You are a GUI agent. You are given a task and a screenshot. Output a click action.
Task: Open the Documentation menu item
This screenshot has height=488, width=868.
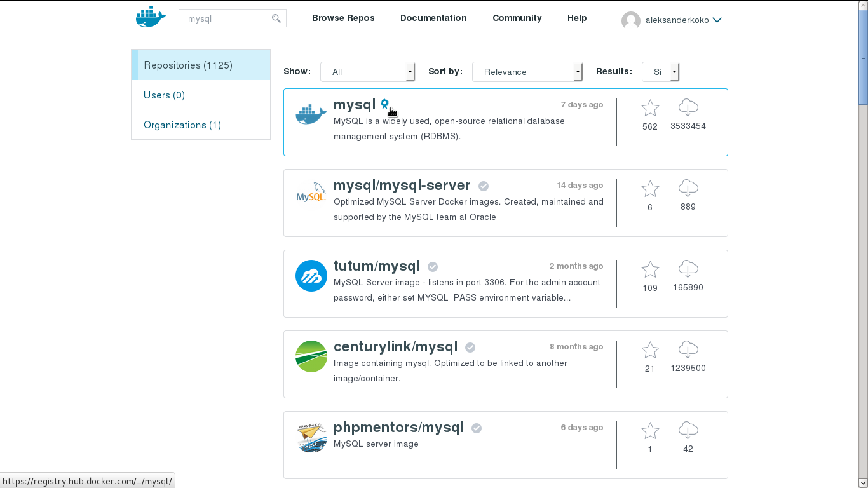pos(433,18)
